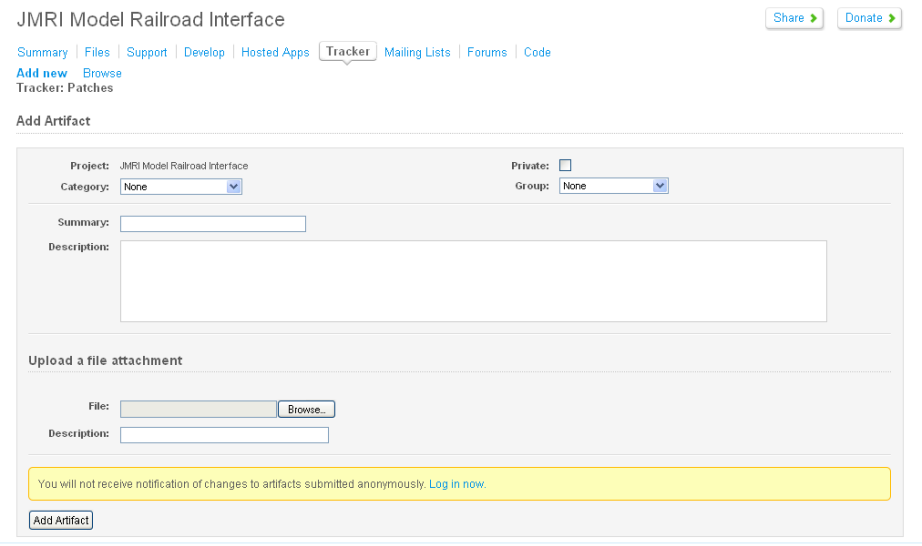Image resolution: width=922 pixels, height=546 pixels.
Task: Select the Hosted Apps tab
Action: (x=275, y=52)
